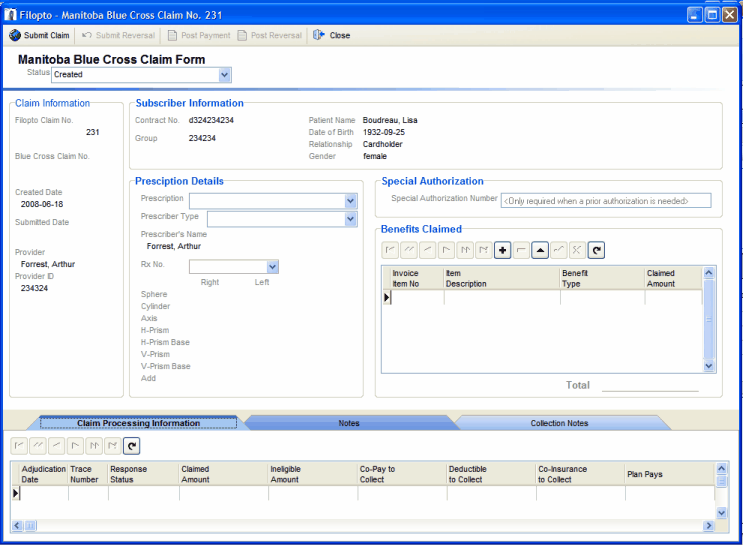Click the Response Status column header

point(144,474)
